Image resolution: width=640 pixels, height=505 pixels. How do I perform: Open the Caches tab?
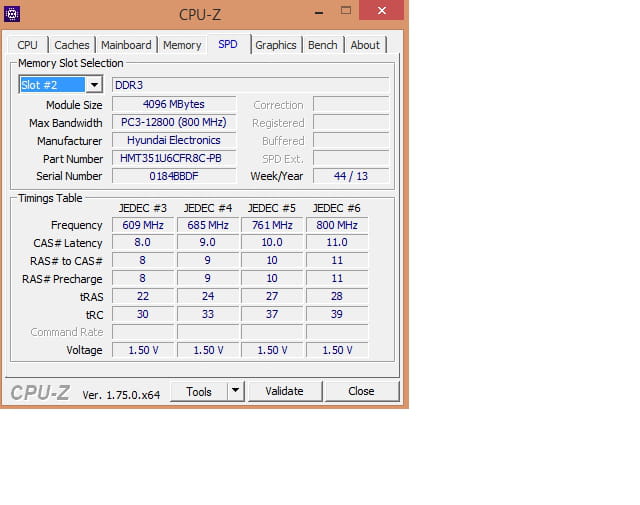[x=72, y=45]
